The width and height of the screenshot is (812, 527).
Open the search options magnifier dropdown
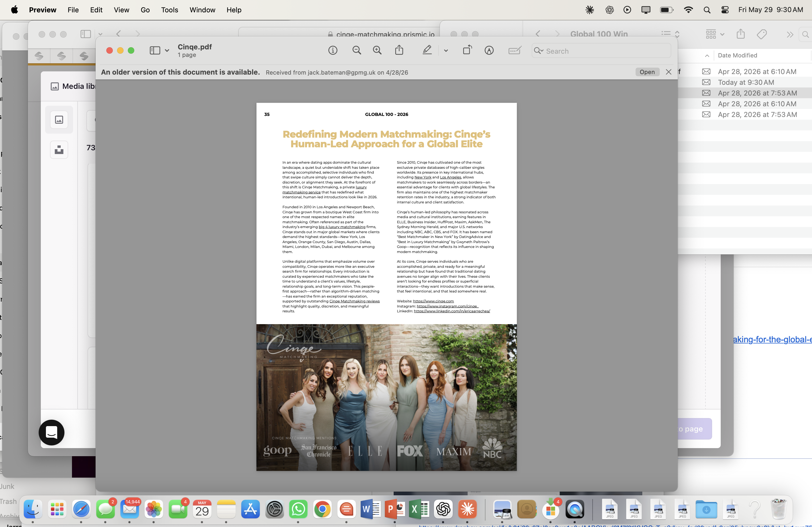point(539,51)
